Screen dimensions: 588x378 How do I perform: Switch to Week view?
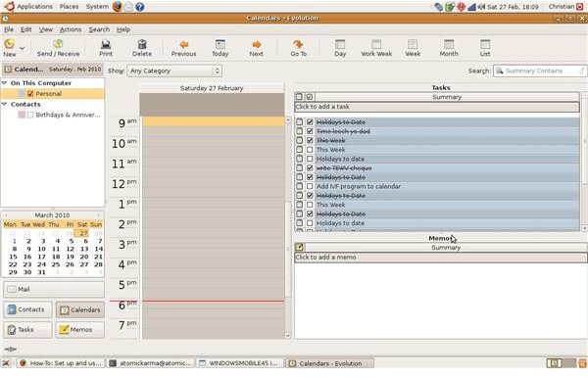click(x=413, y=48)
